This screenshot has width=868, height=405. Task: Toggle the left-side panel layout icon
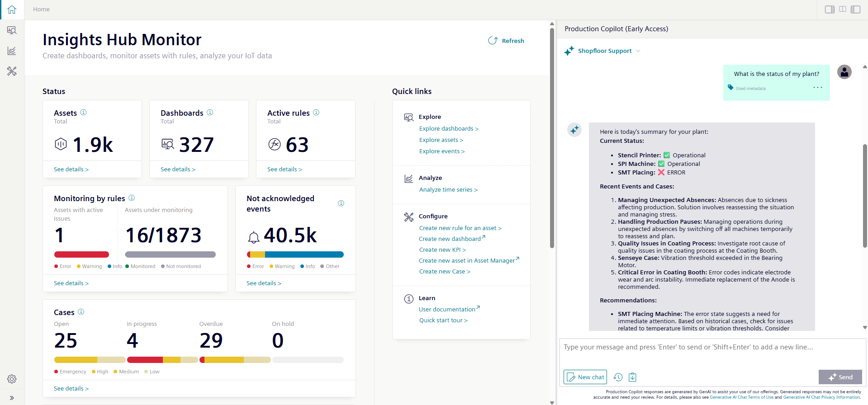855,9
